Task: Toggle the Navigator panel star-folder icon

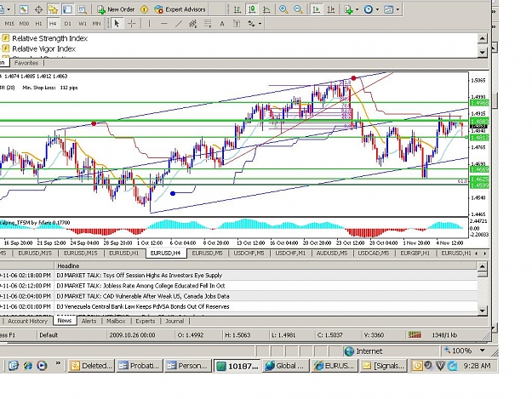Action: click(53, 9)
